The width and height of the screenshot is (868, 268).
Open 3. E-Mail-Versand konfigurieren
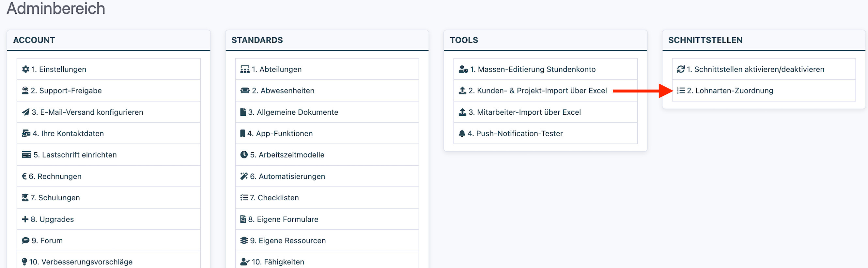pos(108,112)
